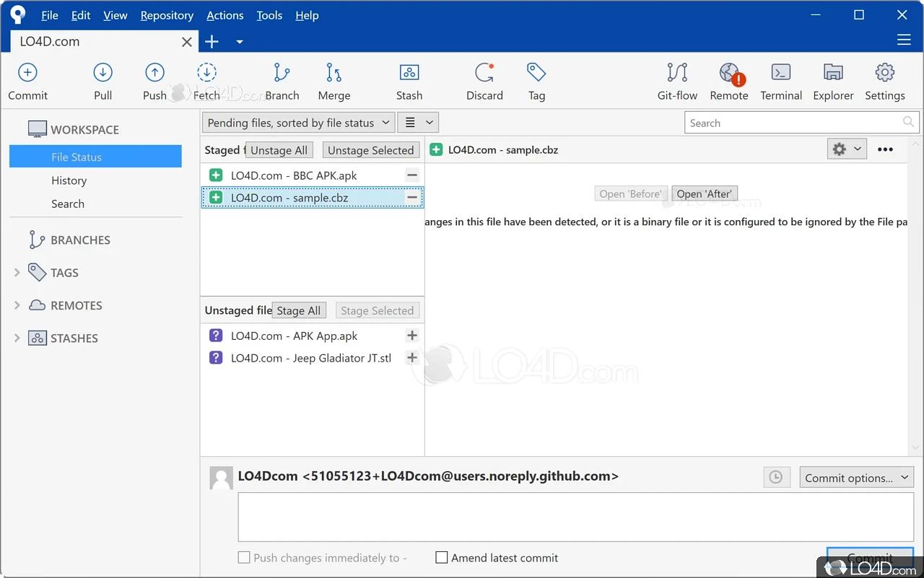Open the Commit options dropdown
The width and height of the screenshot is (924, 578).
(856, 477)
